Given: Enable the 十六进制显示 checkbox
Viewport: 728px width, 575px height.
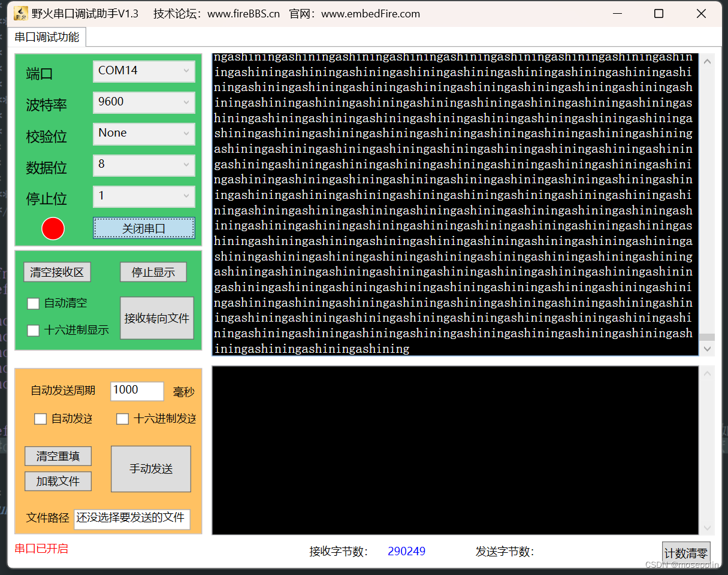Looking at the screenshot, I should point(33,330).
